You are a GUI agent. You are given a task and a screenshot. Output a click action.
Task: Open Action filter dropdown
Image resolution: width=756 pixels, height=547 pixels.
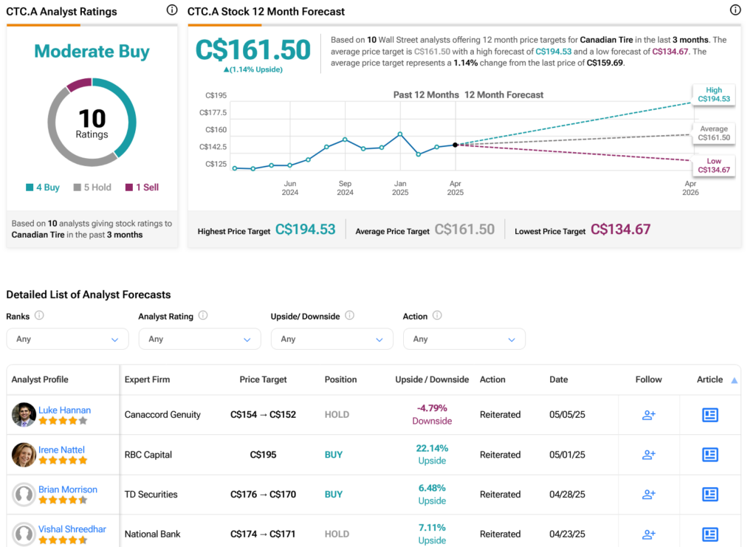click(464, 339)
